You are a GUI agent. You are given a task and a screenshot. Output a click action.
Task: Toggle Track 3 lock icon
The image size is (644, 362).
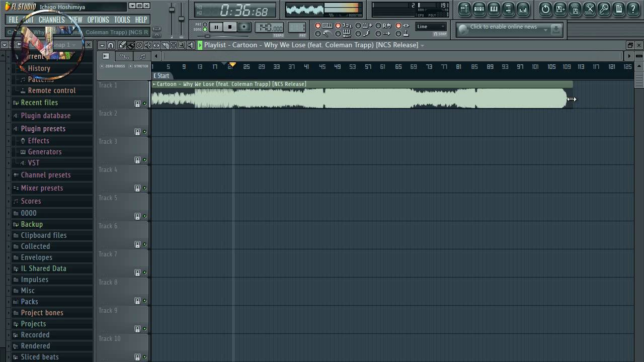pos(137,160)
